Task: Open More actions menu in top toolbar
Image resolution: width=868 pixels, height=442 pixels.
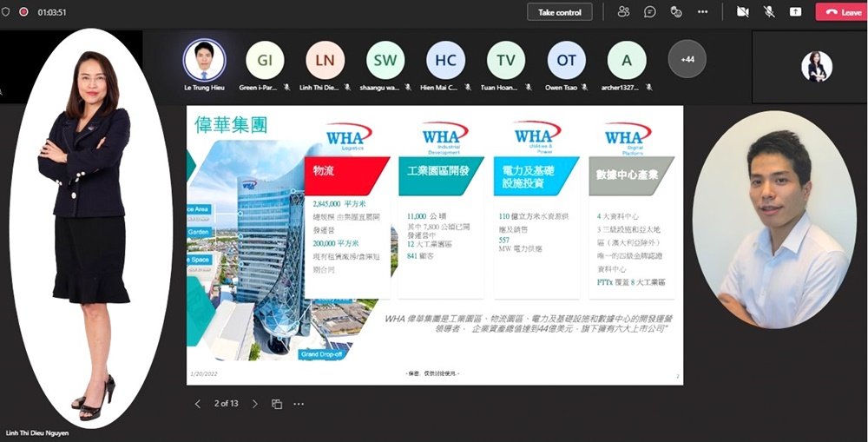Action: pyautogui.click(x=702, y=12)
